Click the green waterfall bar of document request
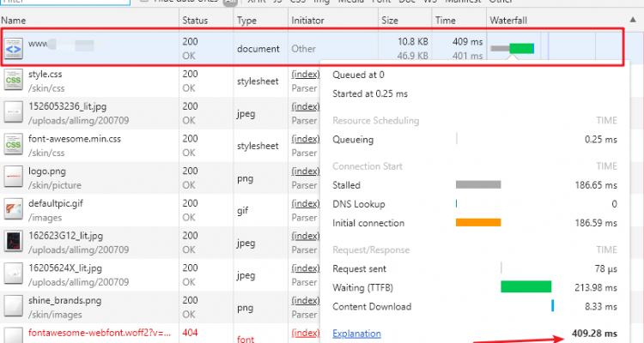This screenshot has width=644, height=343. point(521,49)
